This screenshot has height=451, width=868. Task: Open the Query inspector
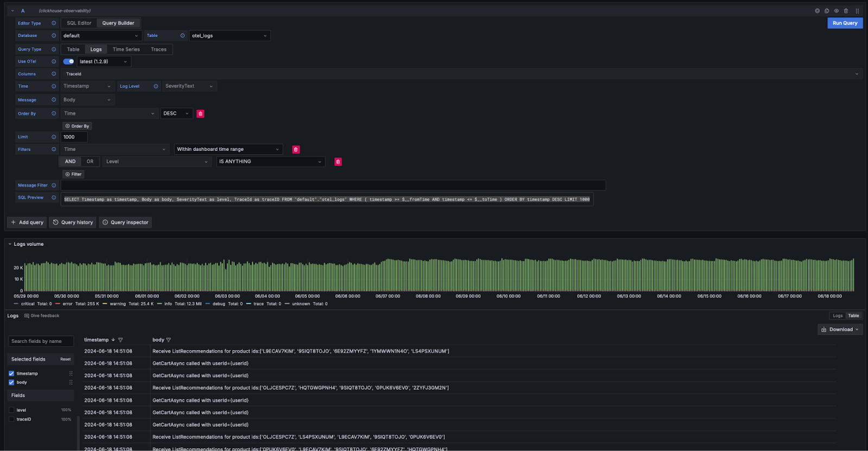point(125,223)
